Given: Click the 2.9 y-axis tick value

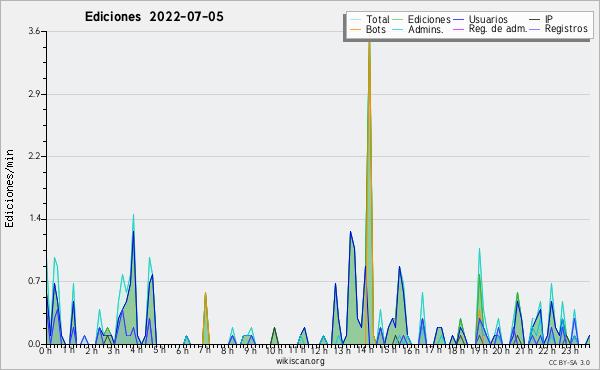Looking at the screenshot, I should (34, 94).
